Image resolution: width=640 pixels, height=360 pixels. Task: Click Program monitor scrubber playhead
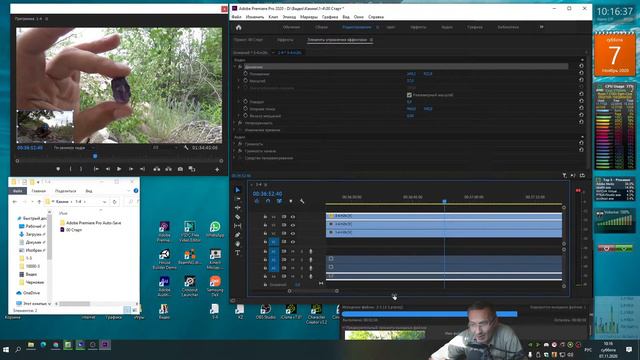95,156
